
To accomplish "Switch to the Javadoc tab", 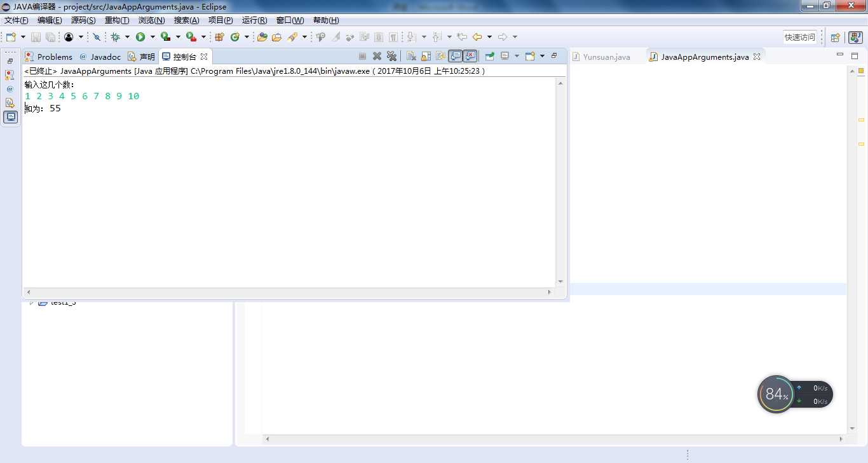I will (100, 57).
